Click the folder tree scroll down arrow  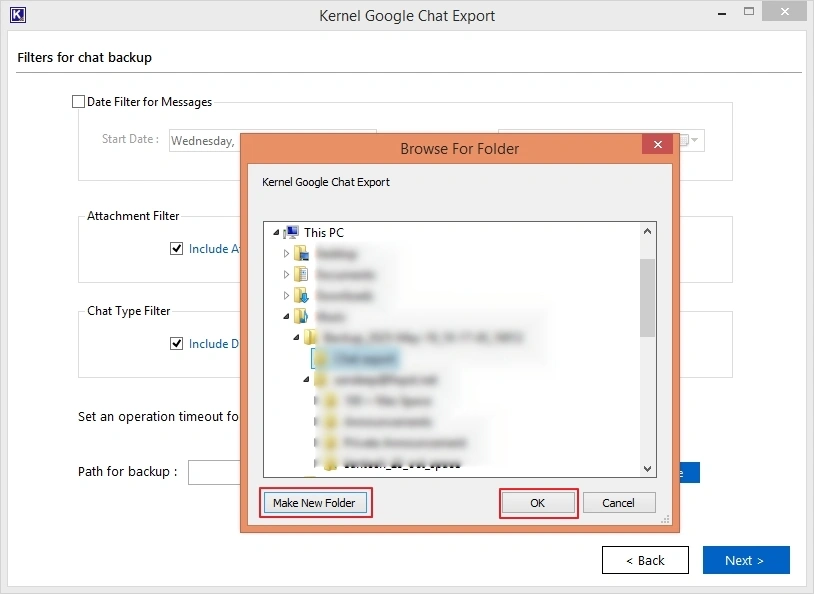[647, 469]
